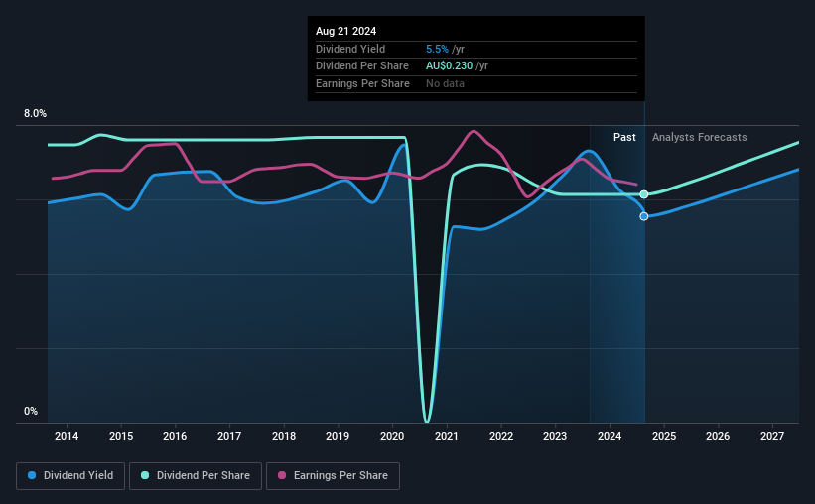Image resolution: width=815 pixels, height=504 pixels.
Task: Click the 8.0% y-axis label
Action: (35, 113)
